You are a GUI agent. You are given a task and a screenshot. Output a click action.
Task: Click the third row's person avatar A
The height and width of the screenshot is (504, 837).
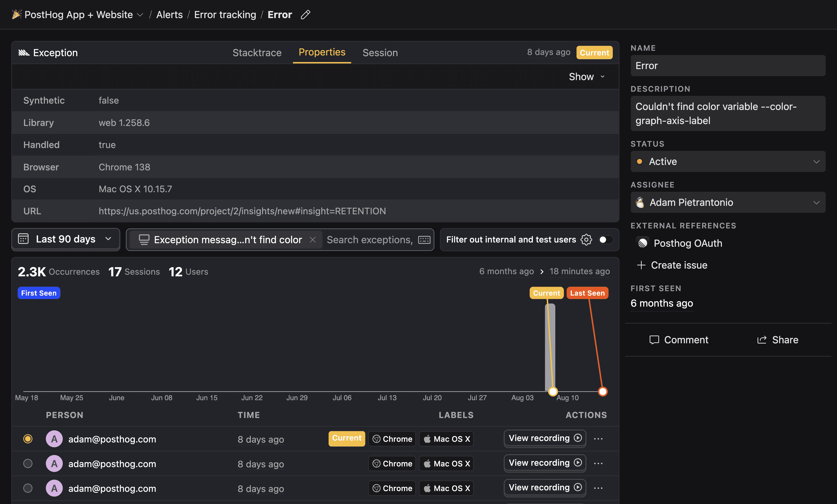[54, 488]
